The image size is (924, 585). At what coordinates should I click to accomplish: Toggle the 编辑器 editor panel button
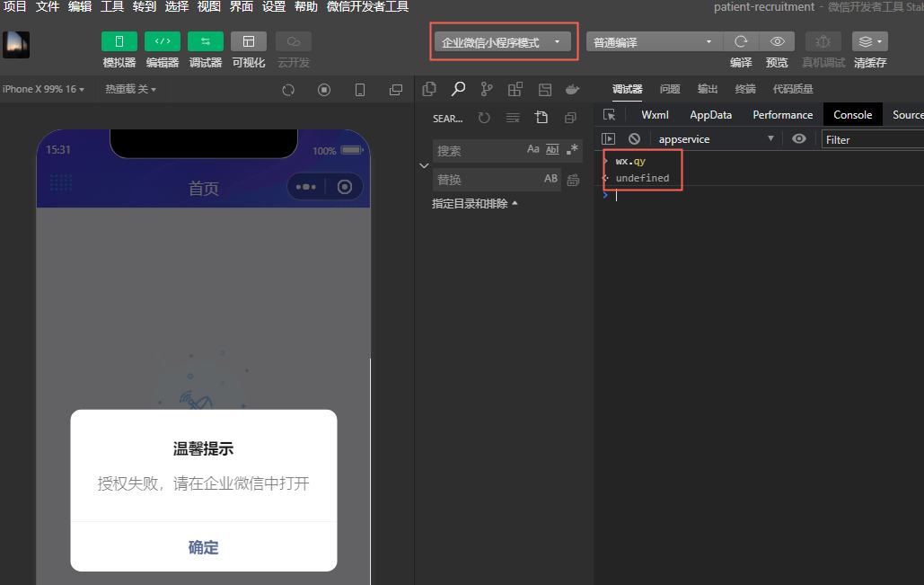tap(162, 42)
